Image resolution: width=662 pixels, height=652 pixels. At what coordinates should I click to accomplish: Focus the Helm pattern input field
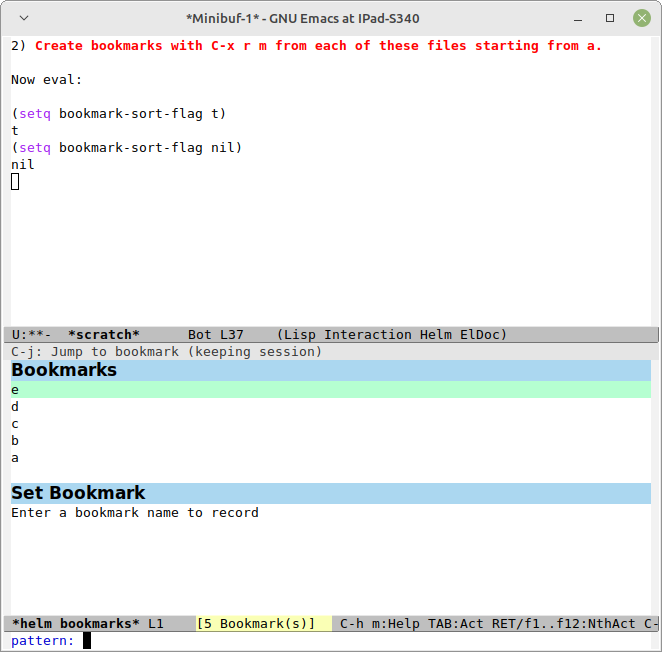coord(367,641)
